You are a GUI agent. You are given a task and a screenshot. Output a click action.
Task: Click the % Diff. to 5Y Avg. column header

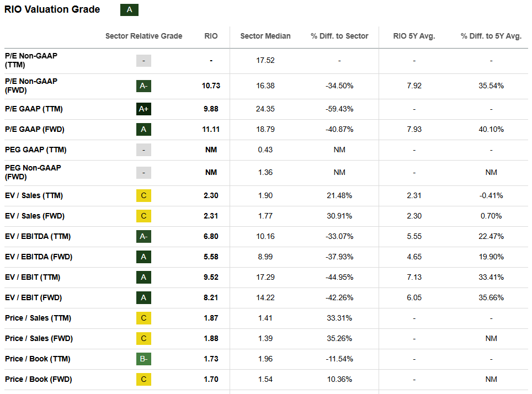(x=491, y=36)
